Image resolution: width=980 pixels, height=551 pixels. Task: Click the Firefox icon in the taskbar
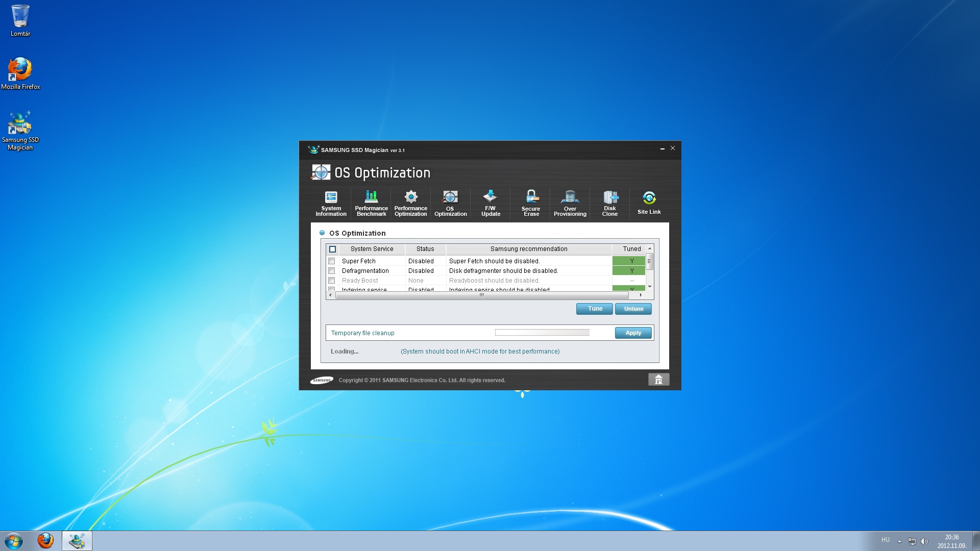point(45,541)
